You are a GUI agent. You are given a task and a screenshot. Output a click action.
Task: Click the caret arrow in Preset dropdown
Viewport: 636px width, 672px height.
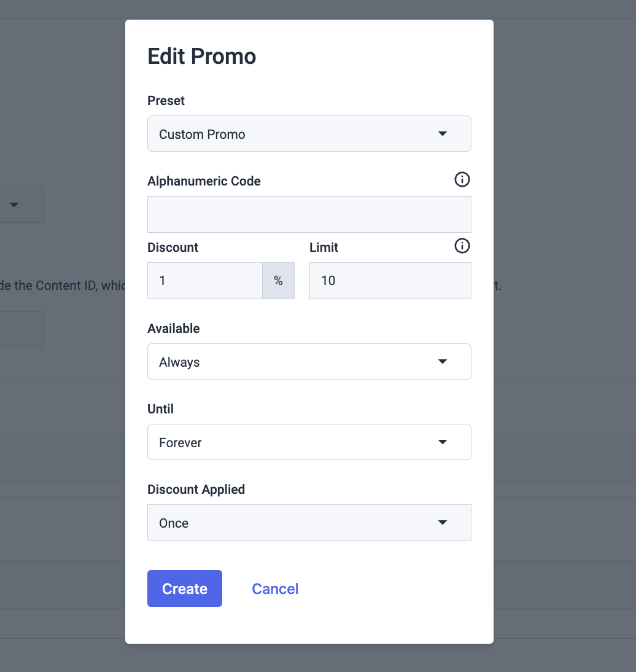pos(443,134)
